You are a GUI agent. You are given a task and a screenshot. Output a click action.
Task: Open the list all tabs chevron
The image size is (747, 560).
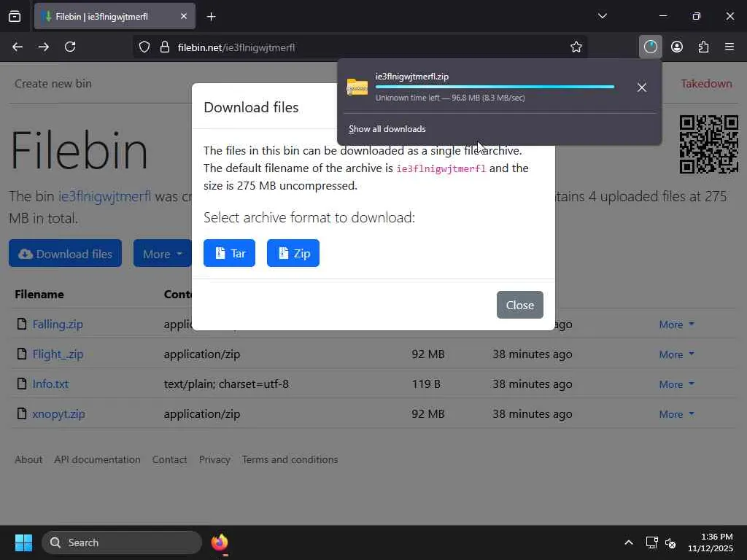click(602, 16)
